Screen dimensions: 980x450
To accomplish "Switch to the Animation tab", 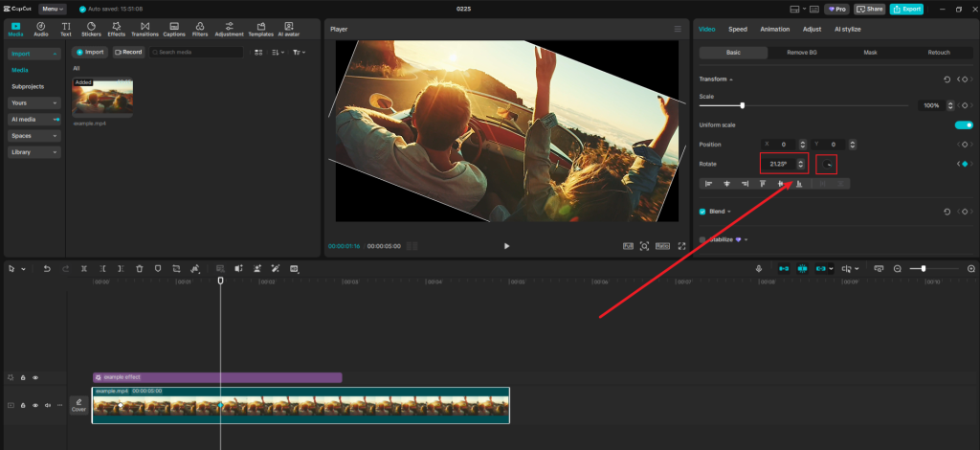I will (775, 30).
